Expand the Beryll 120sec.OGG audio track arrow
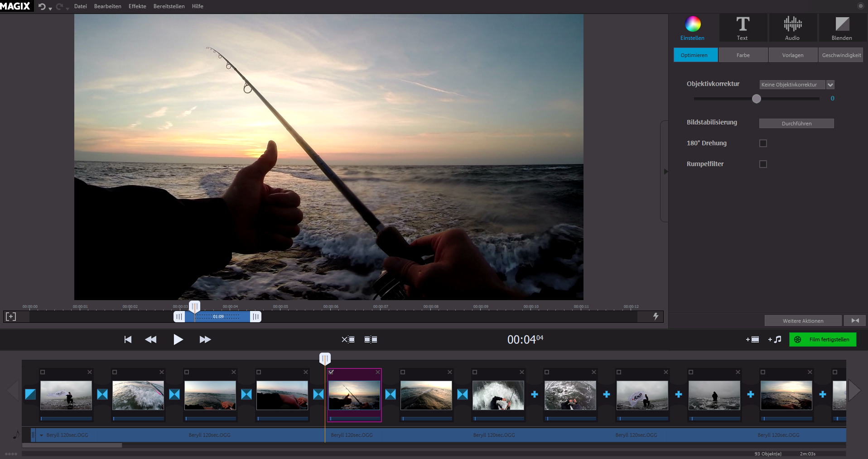 pyautogui.click(x=42, y=435)
